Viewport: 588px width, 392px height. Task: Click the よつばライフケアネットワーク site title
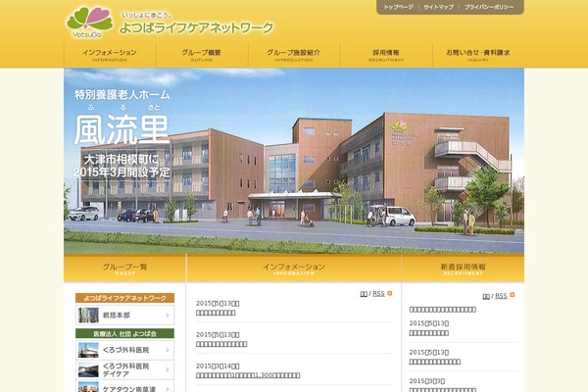pos(197,27)
